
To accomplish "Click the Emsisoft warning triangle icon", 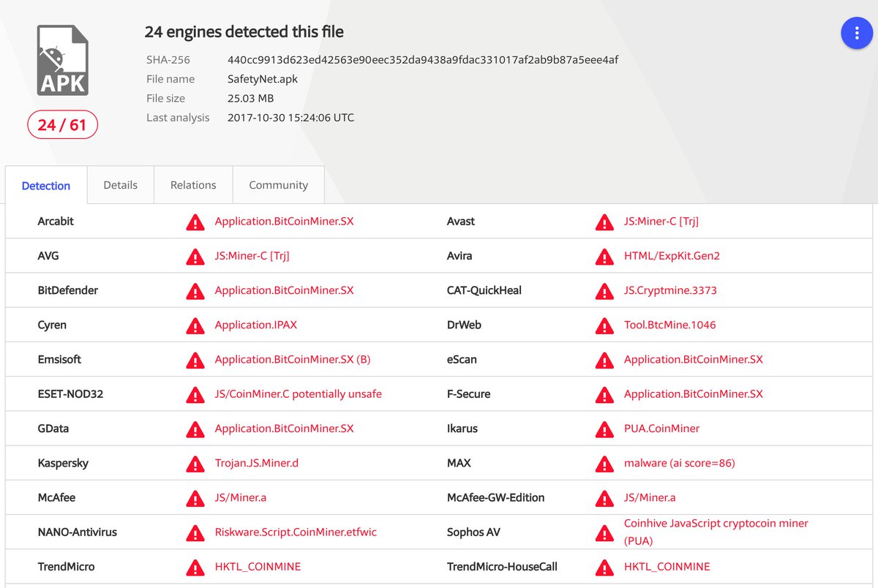I will [195, 360].
